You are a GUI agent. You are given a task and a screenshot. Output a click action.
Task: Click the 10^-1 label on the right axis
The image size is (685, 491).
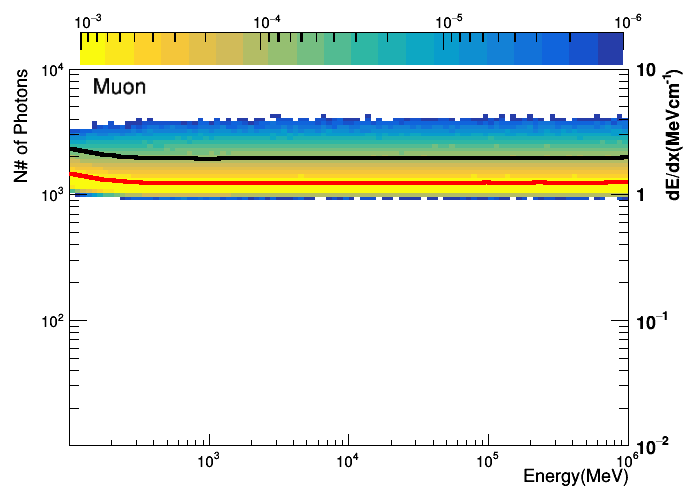652,322
